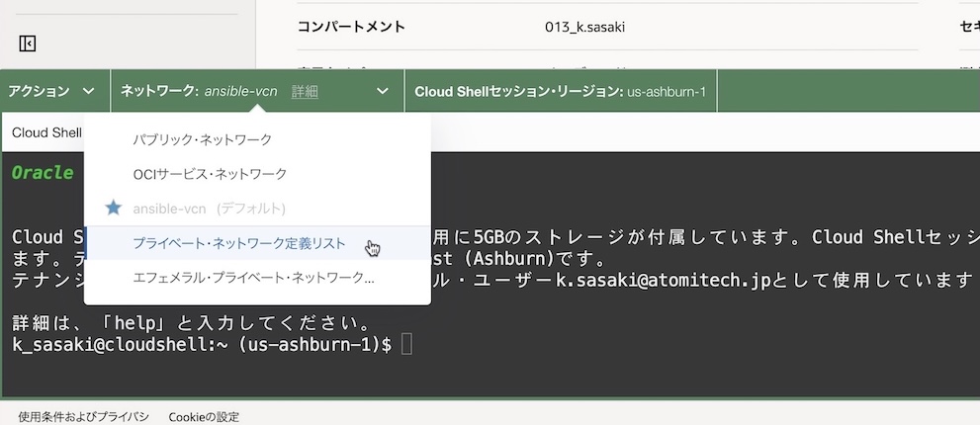Click the コンパートメント label

pyautogui.click(x=351, y=27)
